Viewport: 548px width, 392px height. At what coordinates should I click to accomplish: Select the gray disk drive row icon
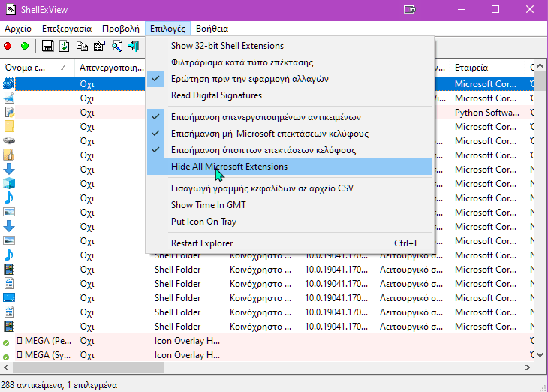pyautogui.click(x=9, y=140)
